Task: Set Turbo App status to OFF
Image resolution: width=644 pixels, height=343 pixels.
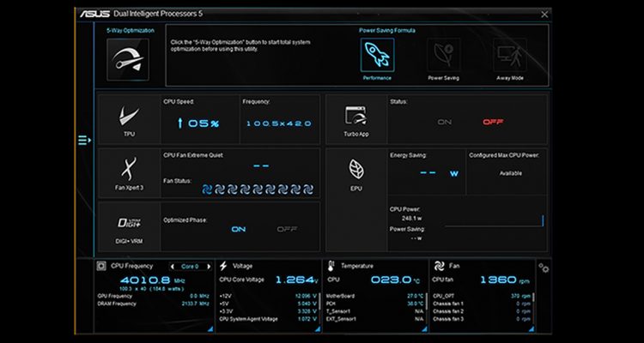Action: click(493, 123)
